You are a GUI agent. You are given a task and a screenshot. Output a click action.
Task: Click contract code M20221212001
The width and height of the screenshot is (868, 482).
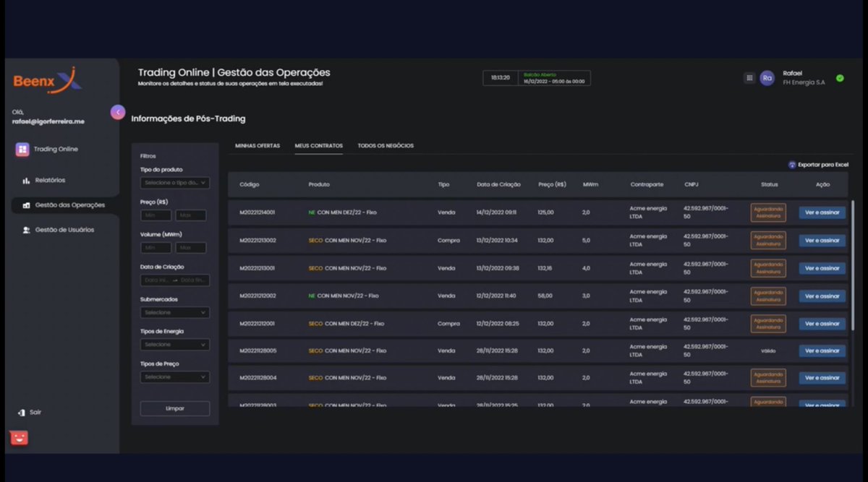(258, 324)
